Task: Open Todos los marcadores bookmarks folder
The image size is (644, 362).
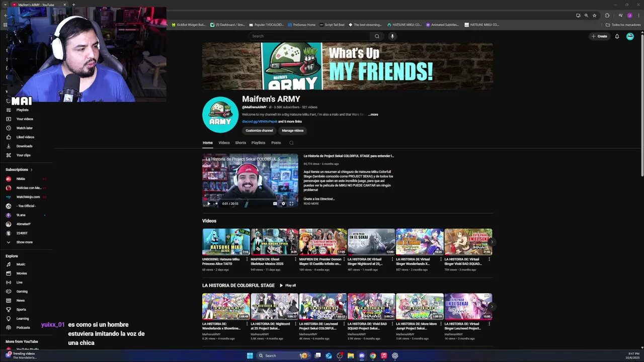Action: pyautogui.click(x=623, y=25)
